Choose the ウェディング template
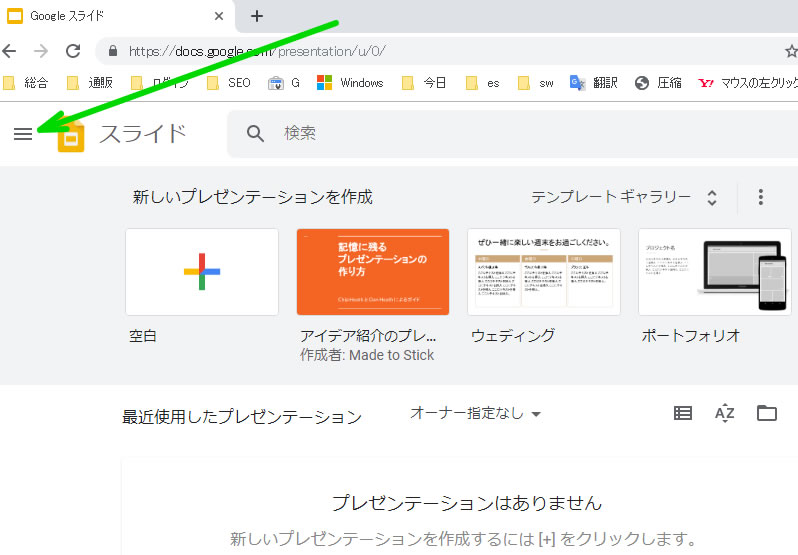The height and width of the screenshot is (555, 798). [x=544, y=272]
